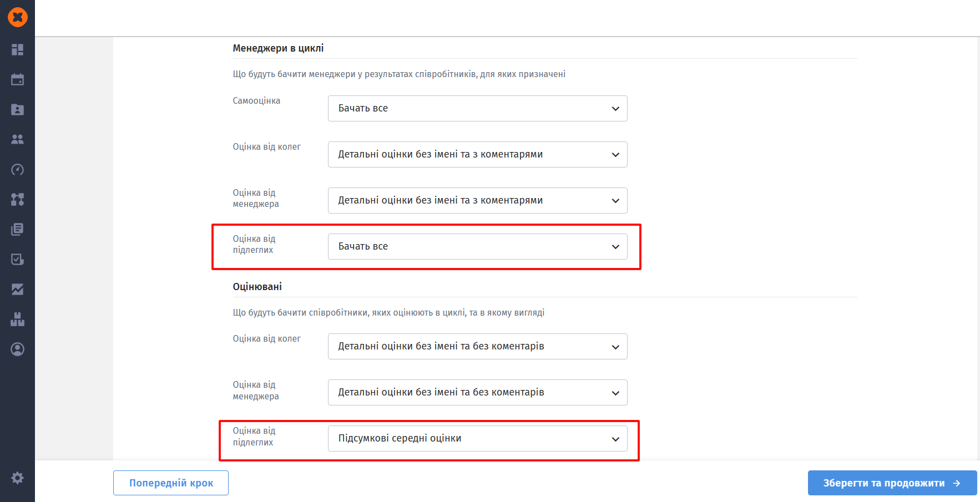Open the speedometer gauge icon in the sidebar
Screen dimensions: 980x502
click(17, 169)
